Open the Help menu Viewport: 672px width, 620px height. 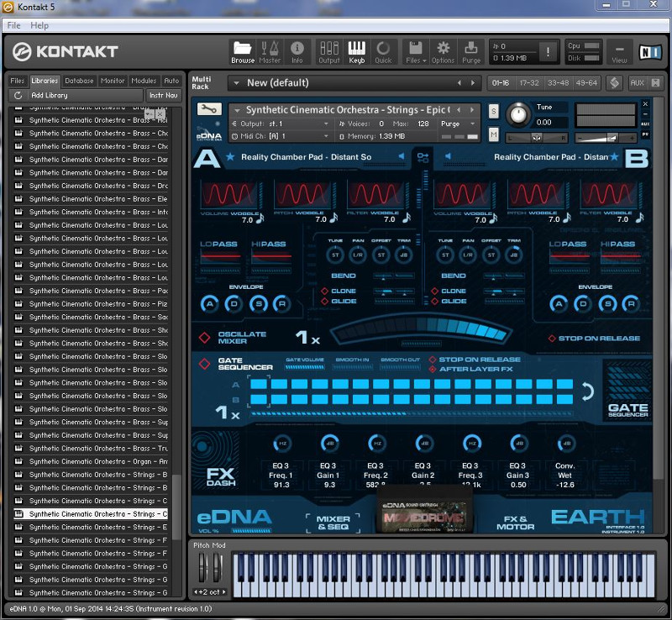39,25
